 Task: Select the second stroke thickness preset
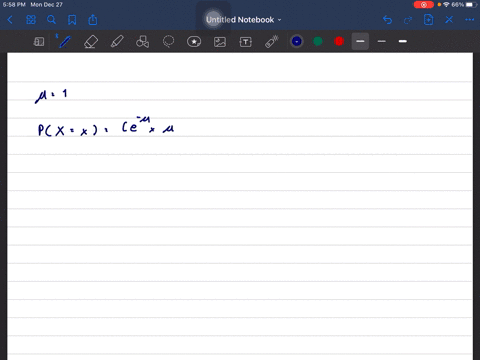click(x=382, y=41)
